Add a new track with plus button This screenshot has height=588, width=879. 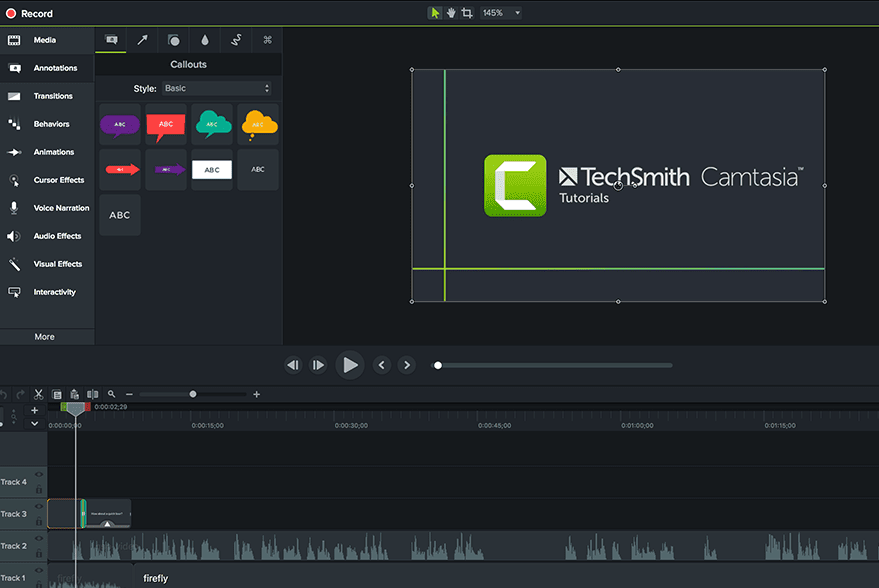coord(34,410)
